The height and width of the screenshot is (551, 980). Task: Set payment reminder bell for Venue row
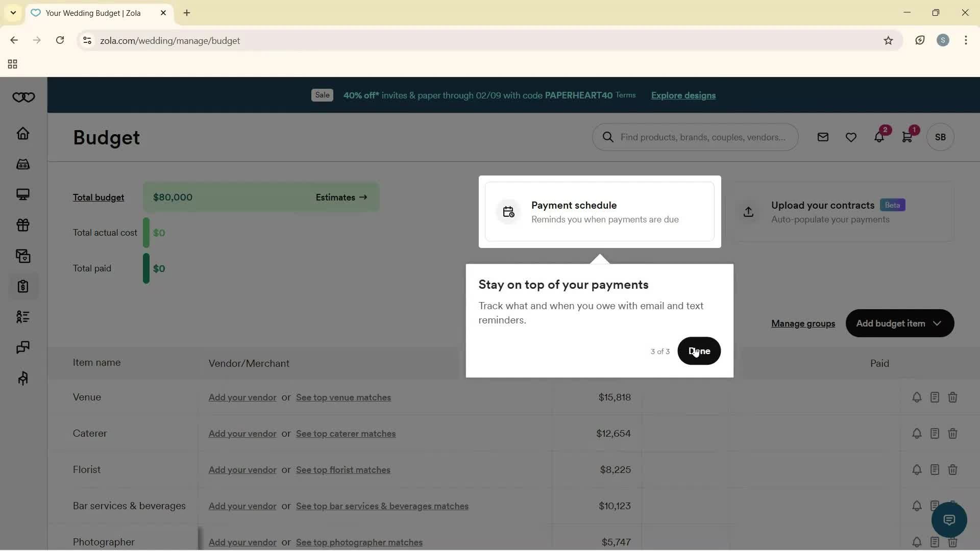click(x=917, y=397)
